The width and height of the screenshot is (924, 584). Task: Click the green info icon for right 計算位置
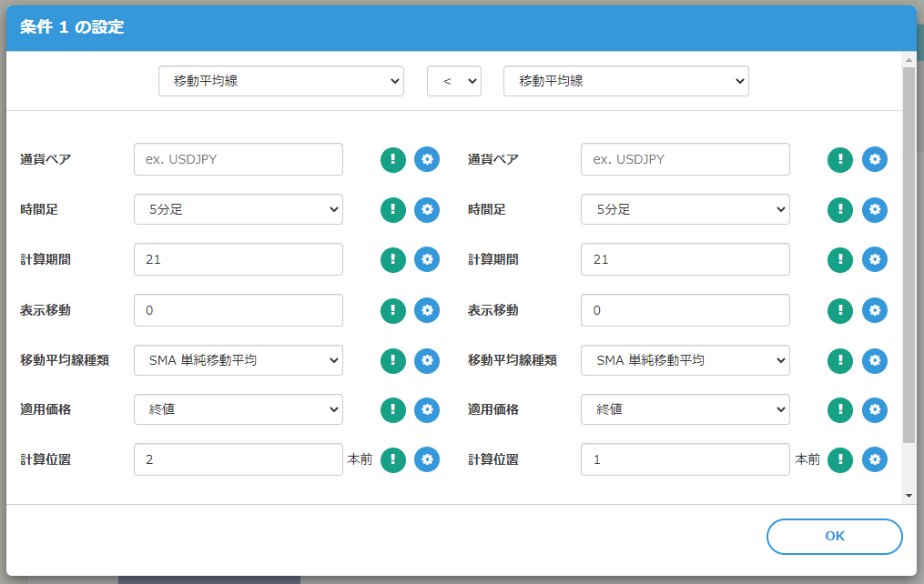pos(839,460)
